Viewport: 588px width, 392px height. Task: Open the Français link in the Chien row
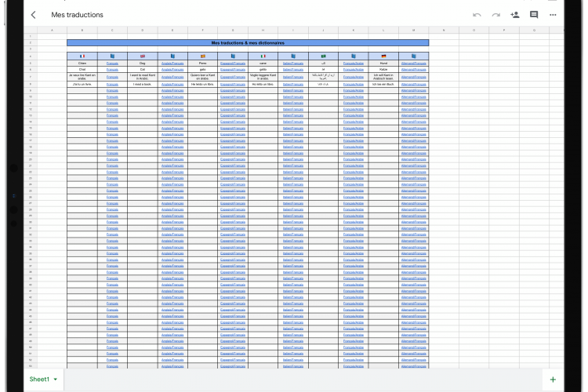click(112, 64)
